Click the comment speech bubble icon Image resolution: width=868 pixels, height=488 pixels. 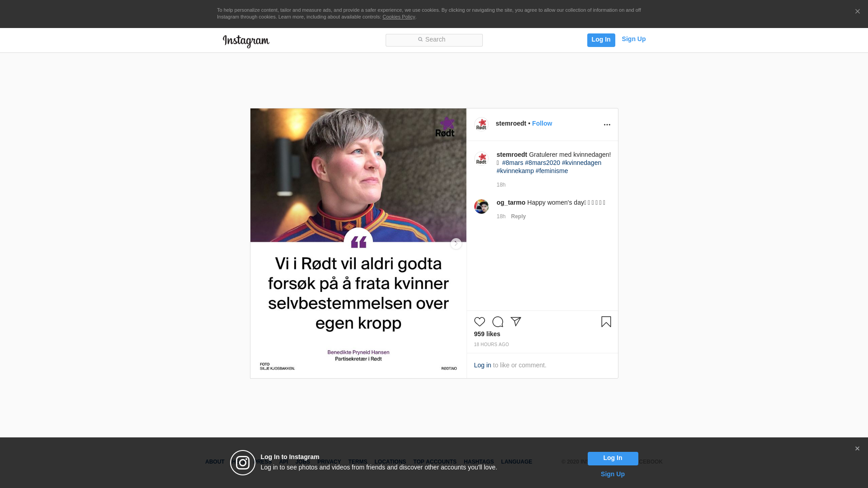[498, 322]
